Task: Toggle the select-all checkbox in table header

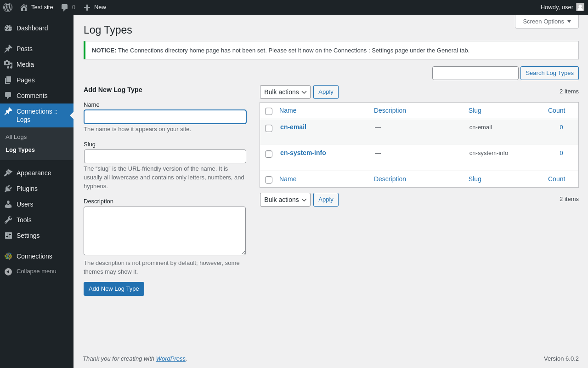Action: click(269, 111)
